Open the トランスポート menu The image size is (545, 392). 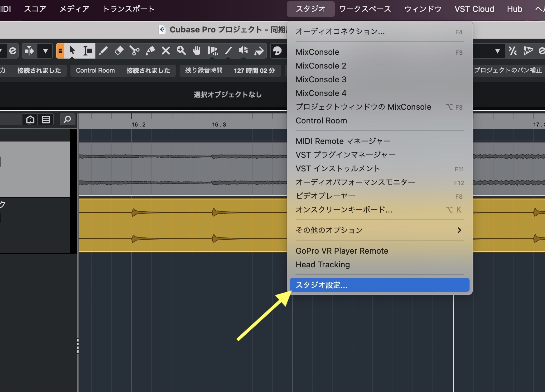[128, 9]
